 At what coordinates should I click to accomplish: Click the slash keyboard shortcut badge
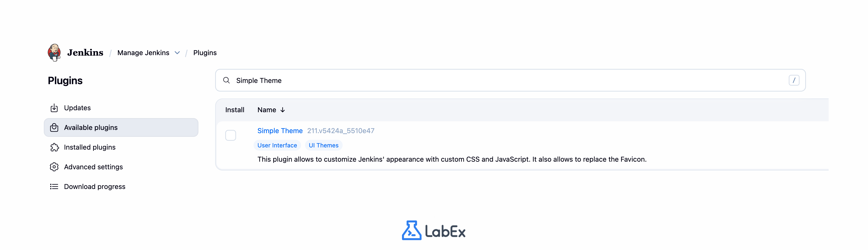pos(794,80)
